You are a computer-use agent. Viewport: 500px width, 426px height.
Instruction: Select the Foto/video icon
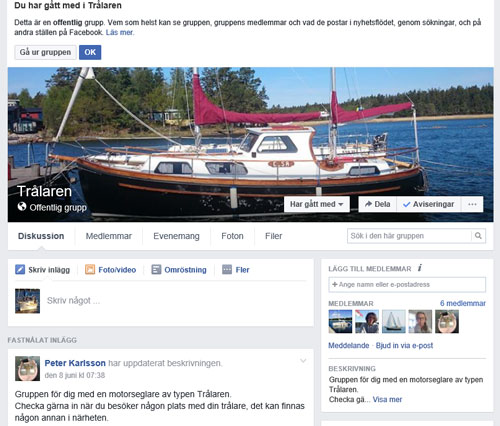(90, 269)
